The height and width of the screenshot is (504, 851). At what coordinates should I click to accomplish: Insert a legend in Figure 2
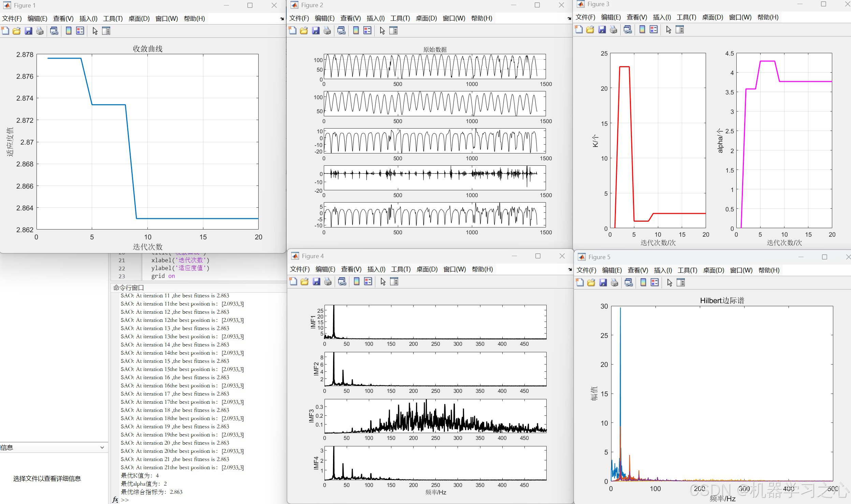[x=367, y=31]
